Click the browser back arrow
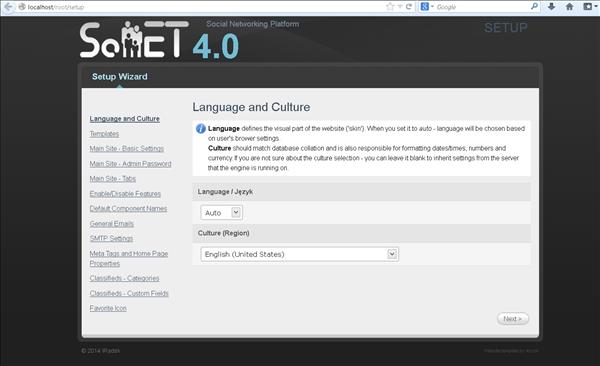This screenshot has height=366, width=600. pos(7,7)
